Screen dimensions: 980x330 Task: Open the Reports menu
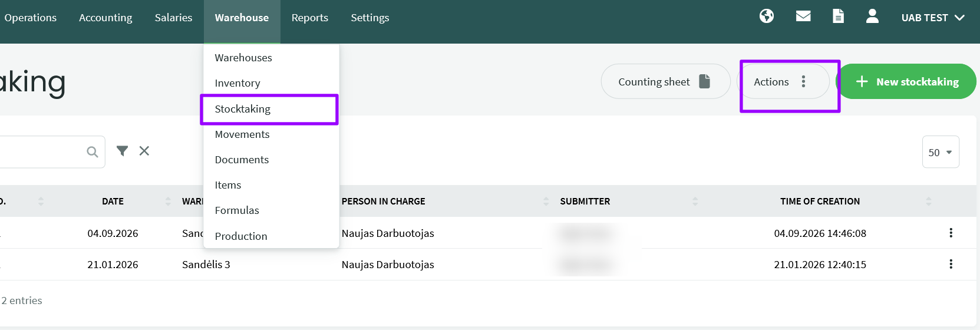pos(310,18)
